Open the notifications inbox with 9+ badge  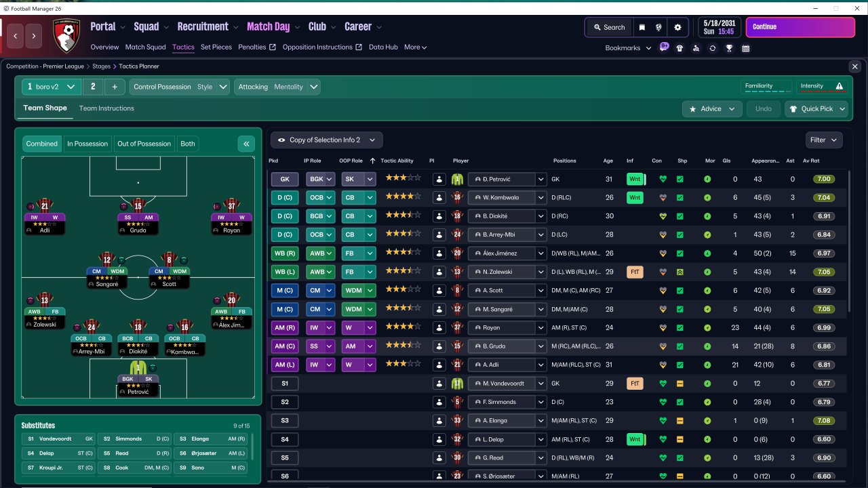coord(663,48)
